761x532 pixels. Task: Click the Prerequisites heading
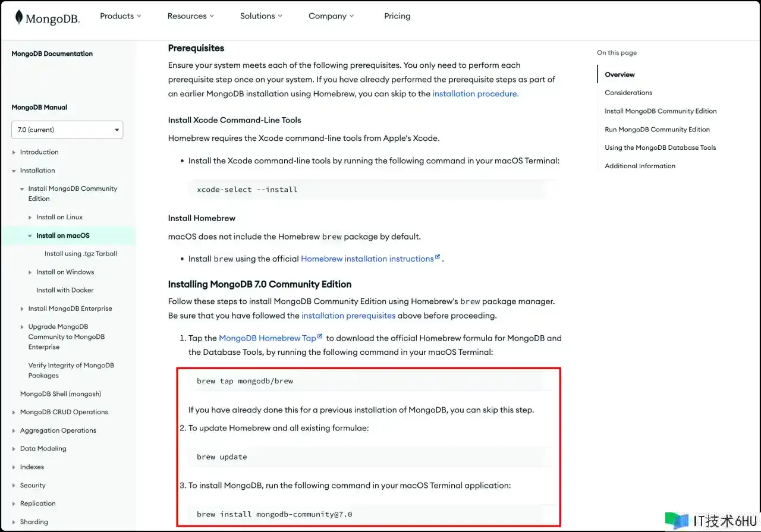point(196,48)
